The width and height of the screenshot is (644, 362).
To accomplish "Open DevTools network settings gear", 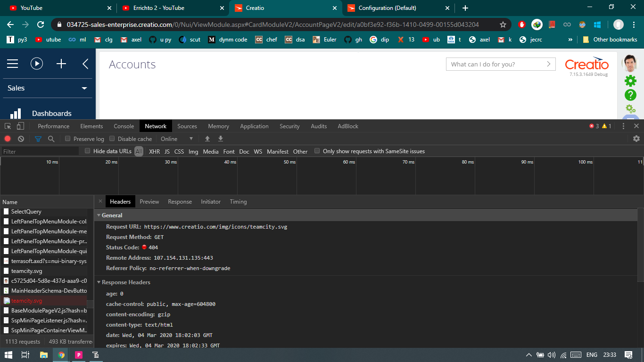I will (x=636, y=139).
